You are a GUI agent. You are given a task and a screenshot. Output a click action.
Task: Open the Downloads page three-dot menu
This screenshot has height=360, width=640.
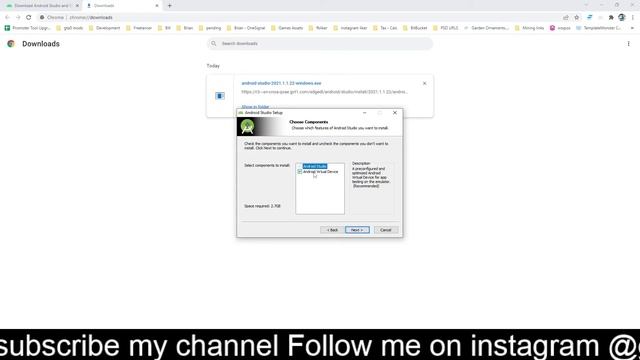click(x=629, y=44)
